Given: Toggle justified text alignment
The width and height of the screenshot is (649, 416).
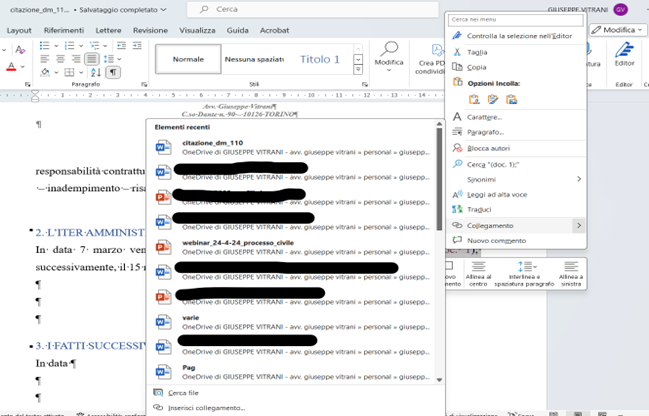Looking at the screenshot, I should (x=92, y=59).
